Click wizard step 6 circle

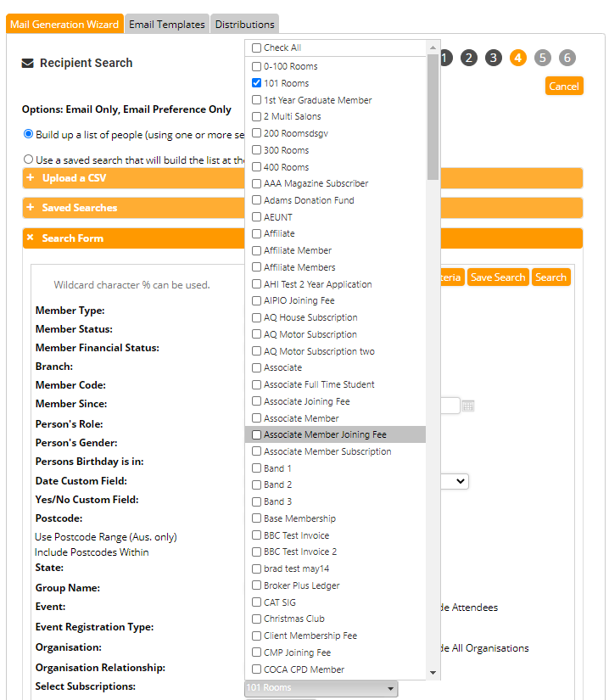coord(567,58)
